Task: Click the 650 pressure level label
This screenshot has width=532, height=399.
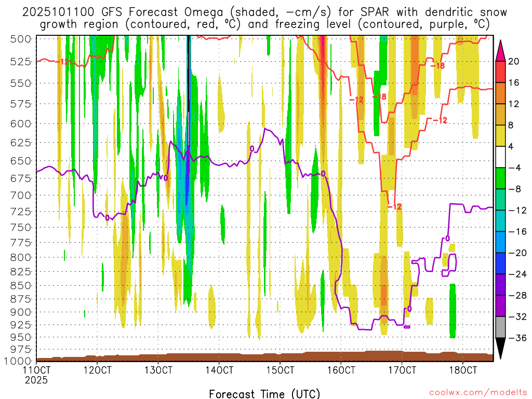Action: click(x=21, y=161)
